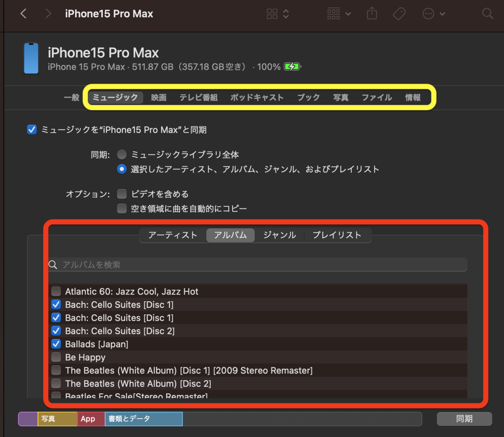Uncheck Bach: Cello Suites [Disc 2]
This screenshot has height=437, width=504.
click(x=56, y=331)
